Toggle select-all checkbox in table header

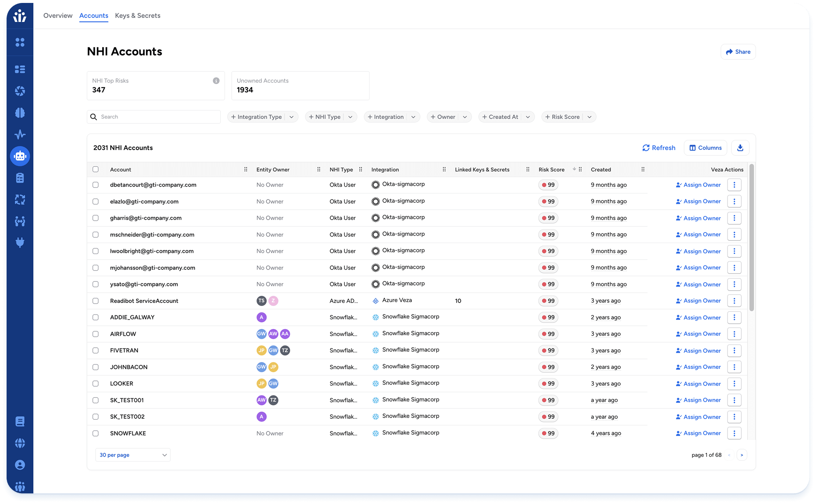tap(96, 169)
